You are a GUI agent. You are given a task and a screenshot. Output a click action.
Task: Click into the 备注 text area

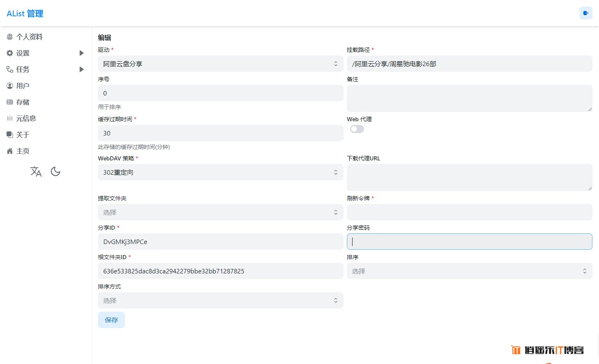coord(470,98)
